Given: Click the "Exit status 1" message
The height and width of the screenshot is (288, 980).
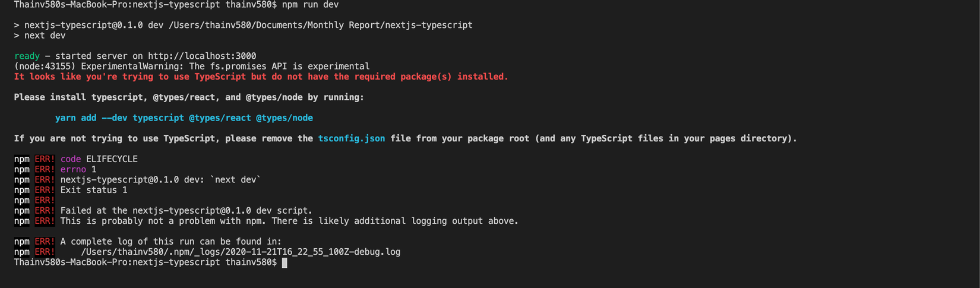Looking at the screenshot, I should coord(93,190).
